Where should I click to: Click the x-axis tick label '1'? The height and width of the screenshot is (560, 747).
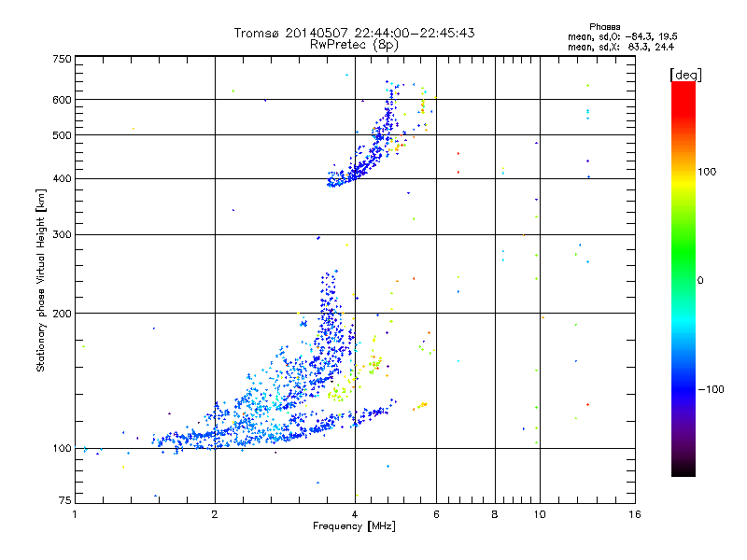tap(75, 514)
